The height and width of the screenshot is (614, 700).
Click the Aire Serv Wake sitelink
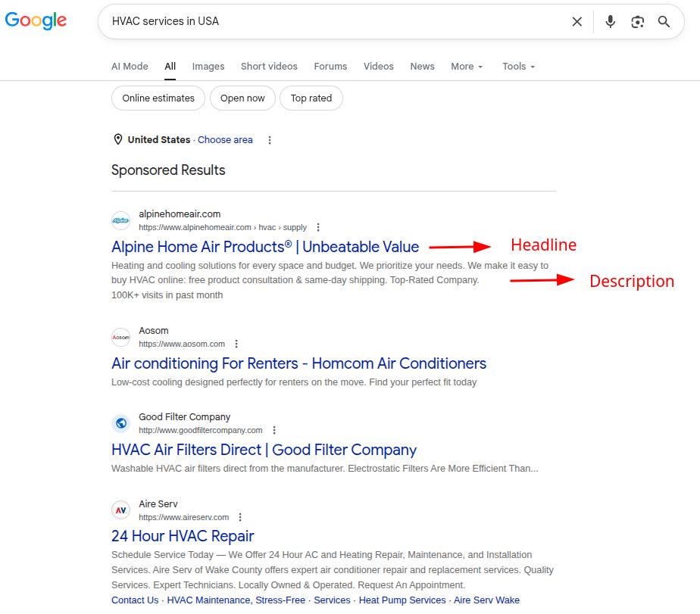(x=486, y=600)
